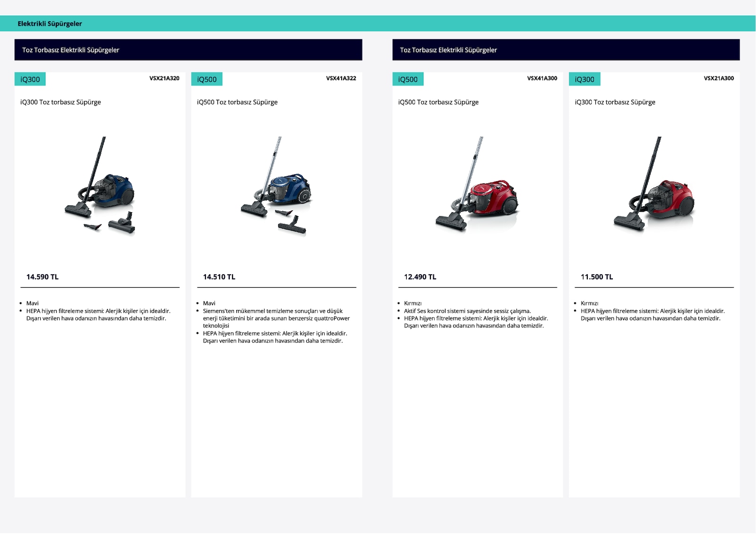
Task: Select the "Kırmızı" bullet under 12.490 TL
Action: click(x=413, y=303)
